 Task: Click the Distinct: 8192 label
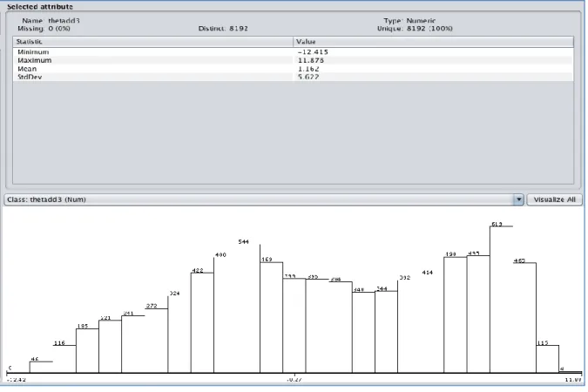coord(223,29)
